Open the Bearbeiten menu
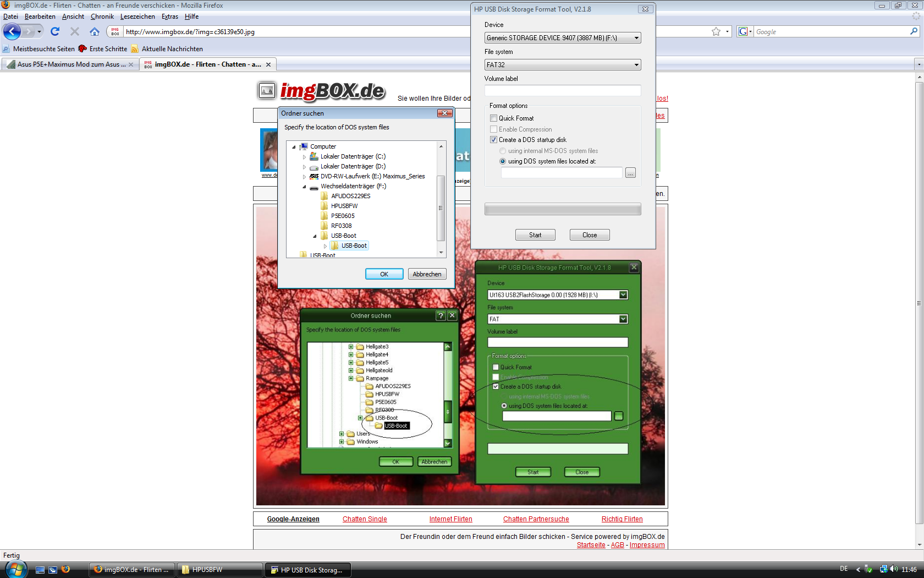This screenshot has height=578, width=924. 40,17
